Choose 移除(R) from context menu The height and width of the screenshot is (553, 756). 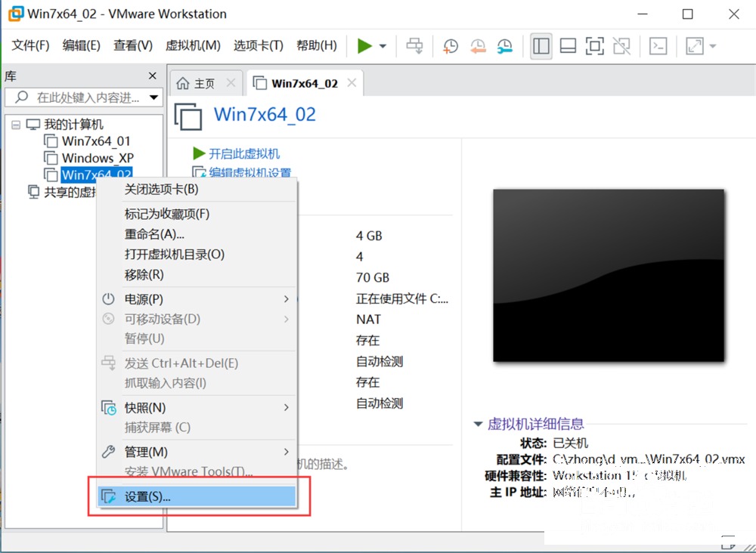click(x=197, y=274)
